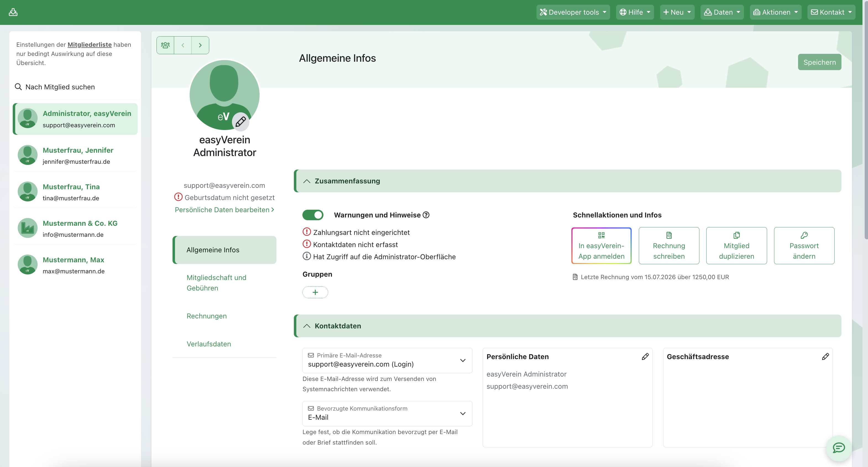Go to next member arrow
Image resolution: width=868 pixels, height=467 pixels.
tap(200, 45)
